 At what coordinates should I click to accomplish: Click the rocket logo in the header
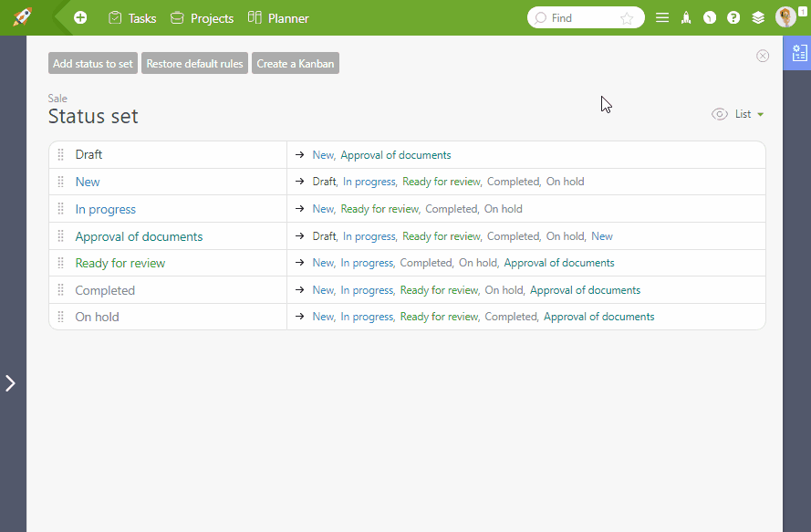22,17
